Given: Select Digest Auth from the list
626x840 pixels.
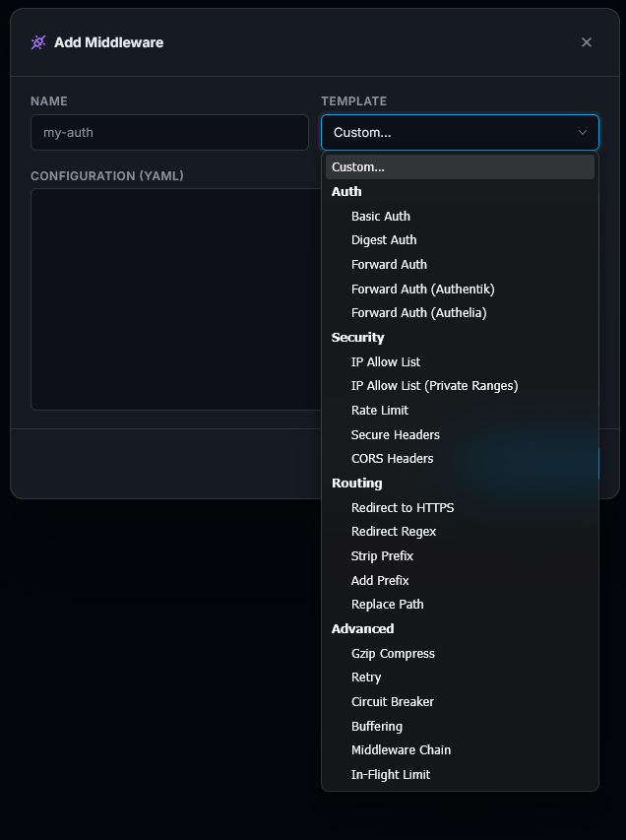Looking at the screenshot, I should pos(384,239).
